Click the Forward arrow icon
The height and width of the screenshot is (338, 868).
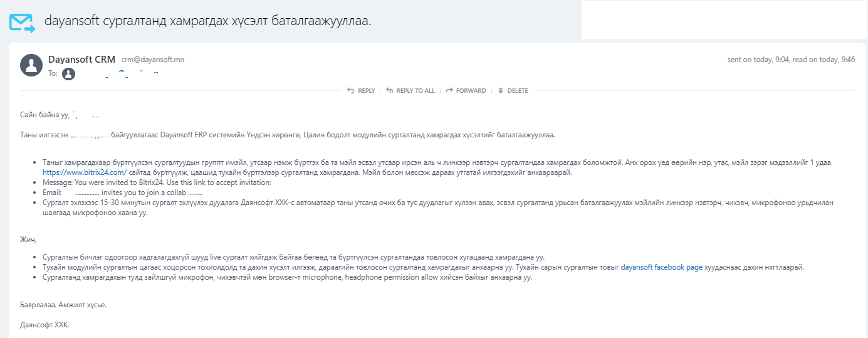[x=449, y=90]
